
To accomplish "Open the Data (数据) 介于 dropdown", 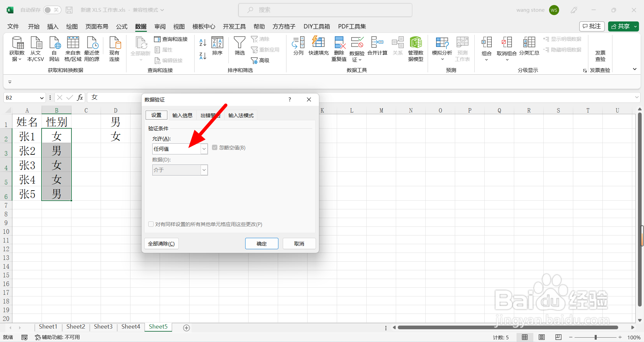I will coord(204,170).
